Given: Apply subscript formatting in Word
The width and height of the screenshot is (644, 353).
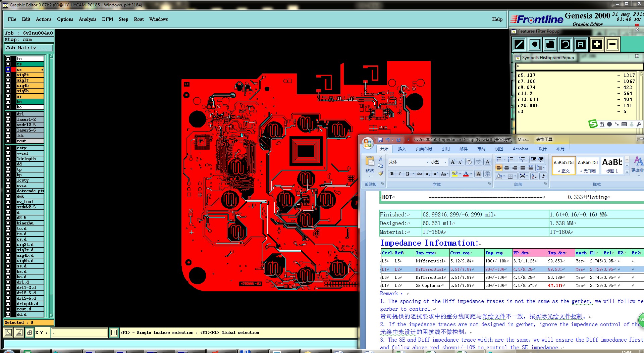Looking at the screenshot, I should click(x=428, y=174).
